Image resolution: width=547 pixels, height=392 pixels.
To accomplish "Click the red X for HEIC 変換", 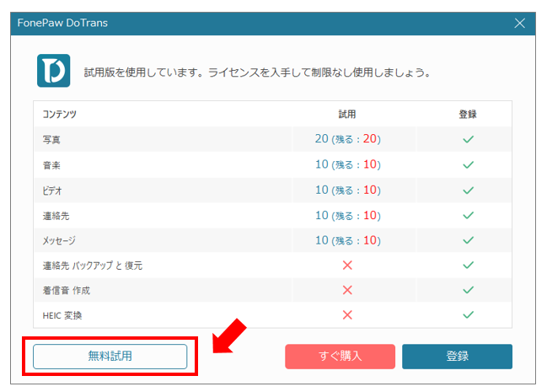I will tap(347, 314).
